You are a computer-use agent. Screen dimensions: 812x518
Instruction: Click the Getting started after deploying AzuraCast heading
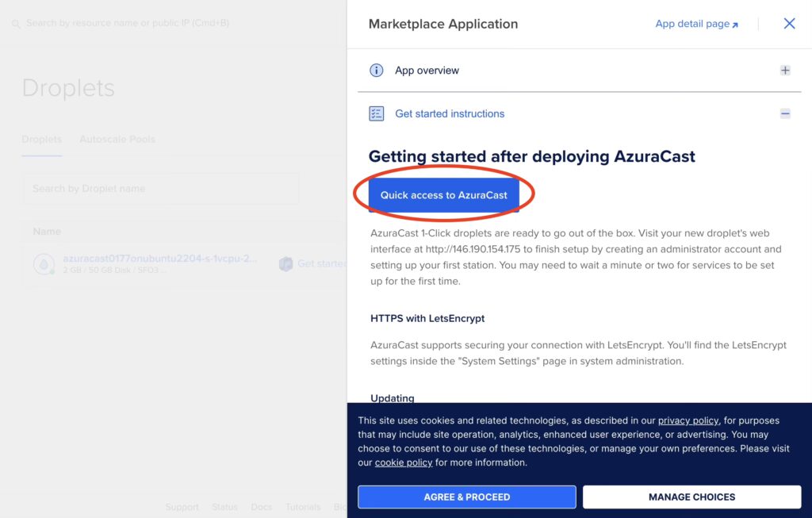532,156
